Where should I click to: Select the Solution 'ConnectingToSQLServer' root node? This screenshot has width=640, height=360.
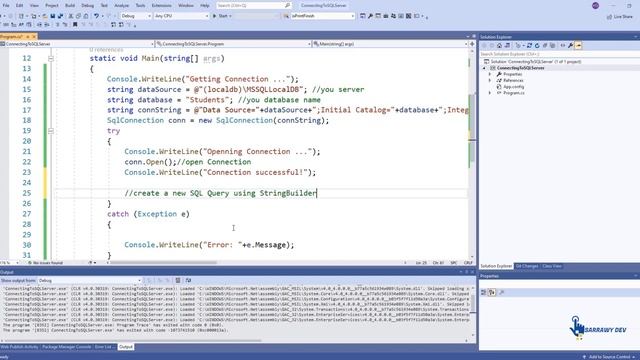pyautogui.click(x=532, y=62)
